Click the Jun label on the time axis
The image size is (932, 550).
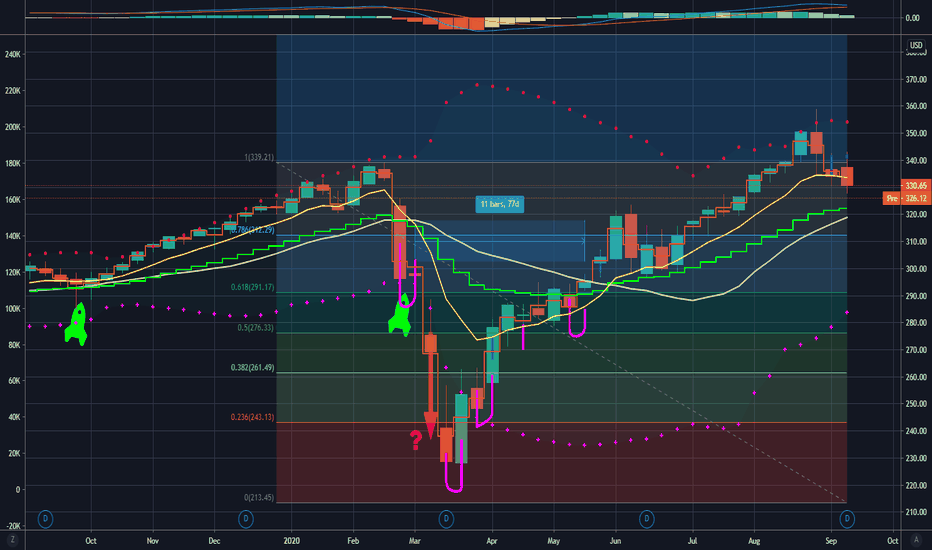pyautogui.click(x=615, y=540)
